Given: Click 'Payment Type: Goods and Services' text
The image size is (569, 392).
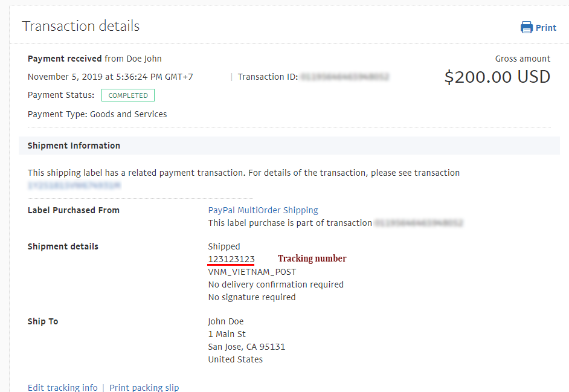Looking at the screenshot, I should pos(97,114).
